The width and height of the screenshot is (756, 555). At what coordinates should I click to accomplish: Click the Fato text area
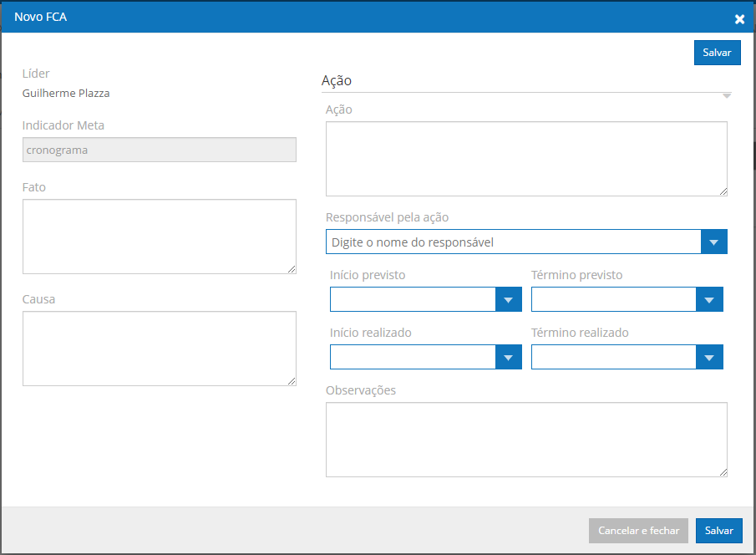(159, 237)
